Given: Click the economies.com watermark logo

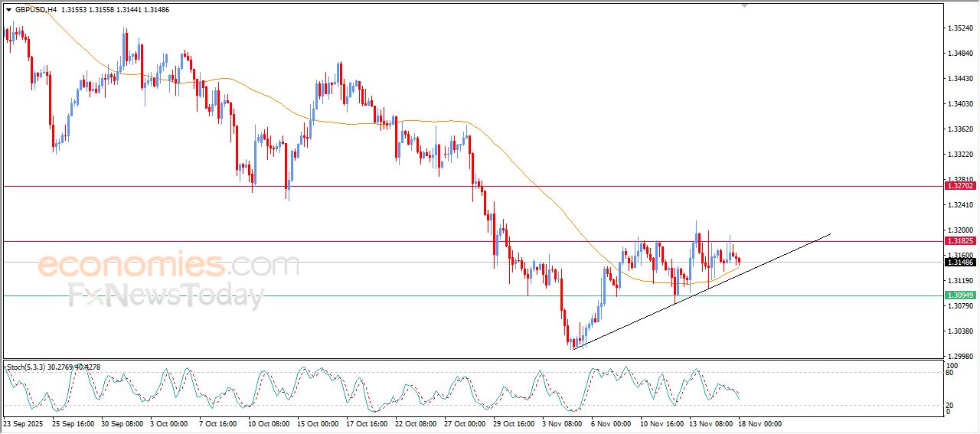Looking at the screenshot, I should click(x=168, y=266).
